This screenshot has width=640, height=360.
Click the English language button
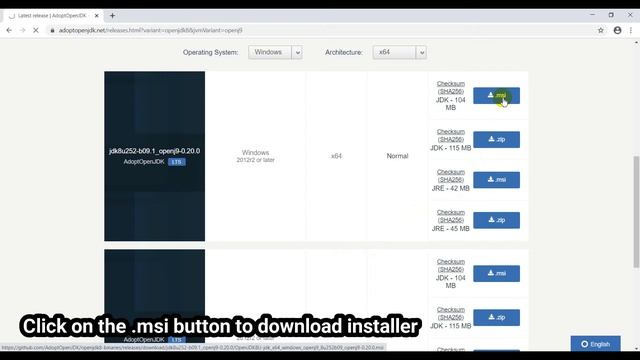click(x=596, y=344)
